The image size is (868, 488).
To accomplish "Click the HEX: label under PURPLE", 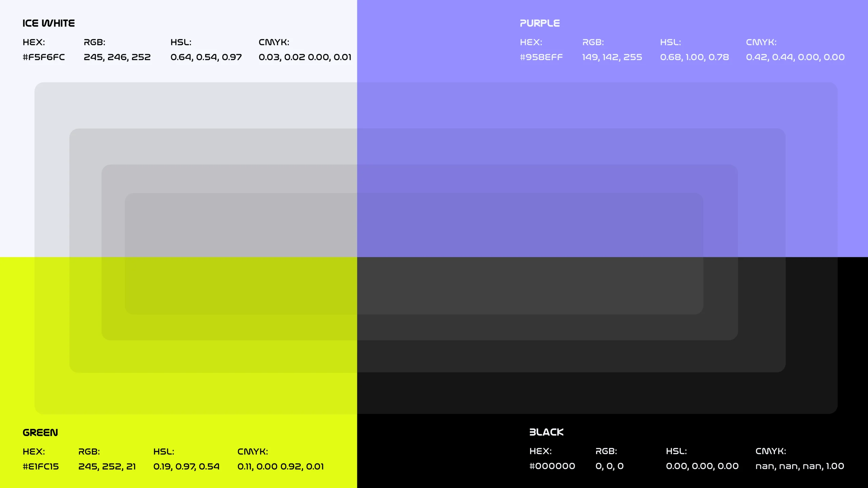I will click(x=531, y=42).
